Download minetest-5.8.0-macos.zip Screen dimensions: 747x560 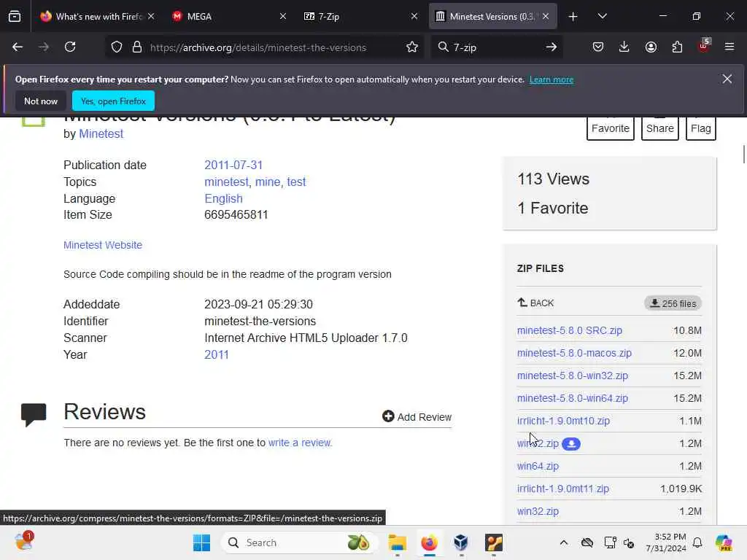pyautogui.click(x=574, y=353)
